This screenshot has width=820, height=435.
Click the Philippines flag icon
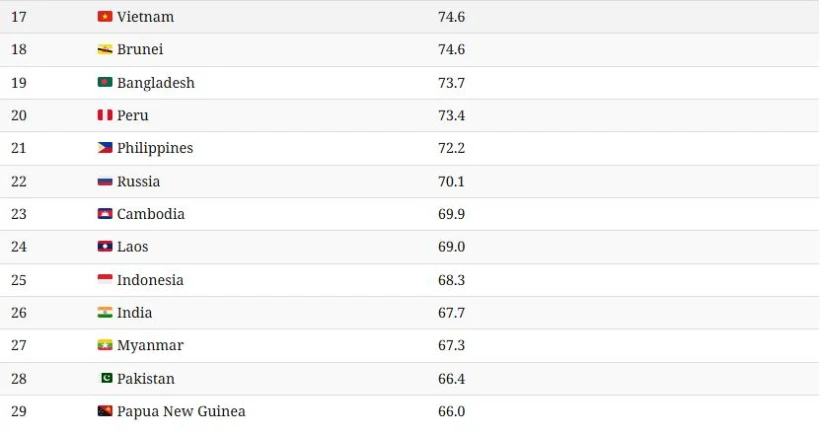click(105, 148)
